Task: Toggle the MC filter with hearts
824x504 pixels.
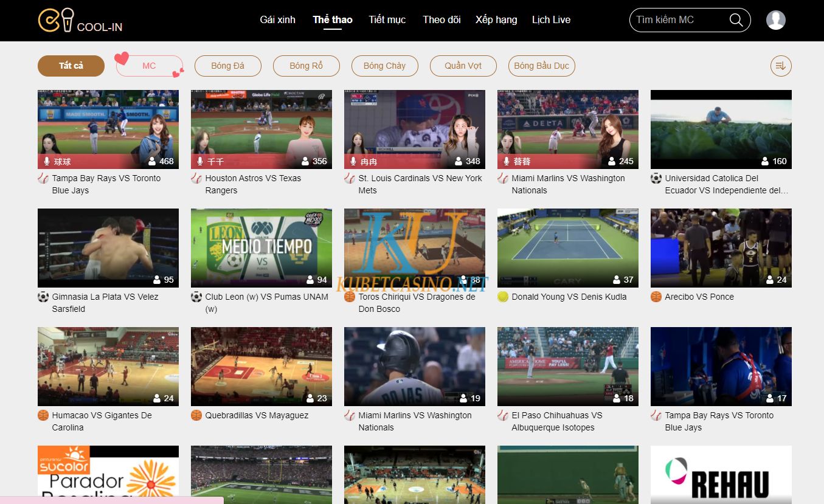Action: click(149, 66)
